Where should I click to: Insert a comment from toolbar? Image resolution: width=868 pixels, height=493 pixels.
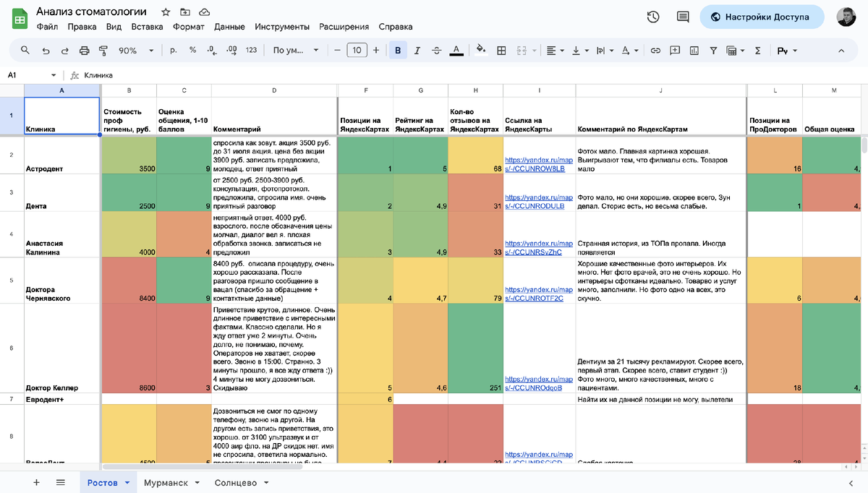(x=675, y=51)
